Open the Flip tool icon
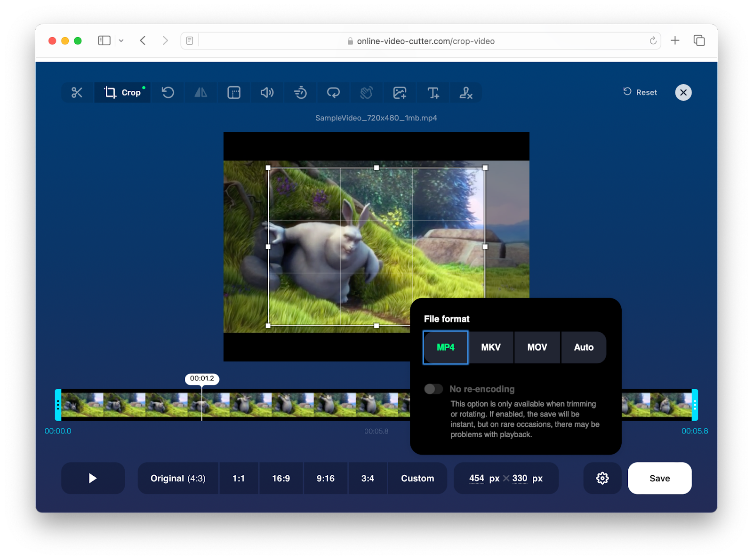This screenshot has width=753, height=560. [x=201, y=93]
